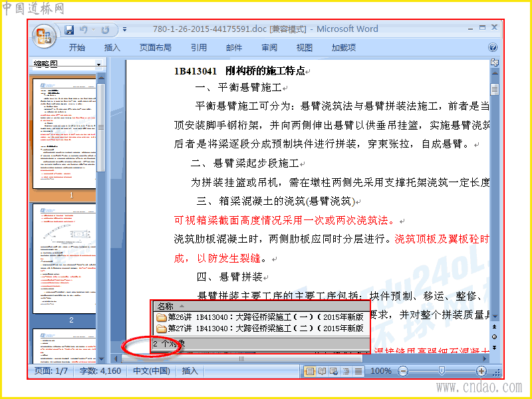Click the Redo icon in quick access toolbar
This screenshot has width=532, height=399.
click(105, 30)
